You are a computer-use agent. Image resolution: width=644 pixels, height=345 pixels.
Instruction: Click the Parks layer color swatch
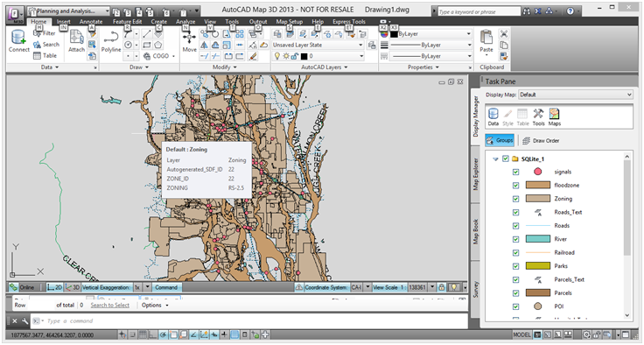click(537, 266)
